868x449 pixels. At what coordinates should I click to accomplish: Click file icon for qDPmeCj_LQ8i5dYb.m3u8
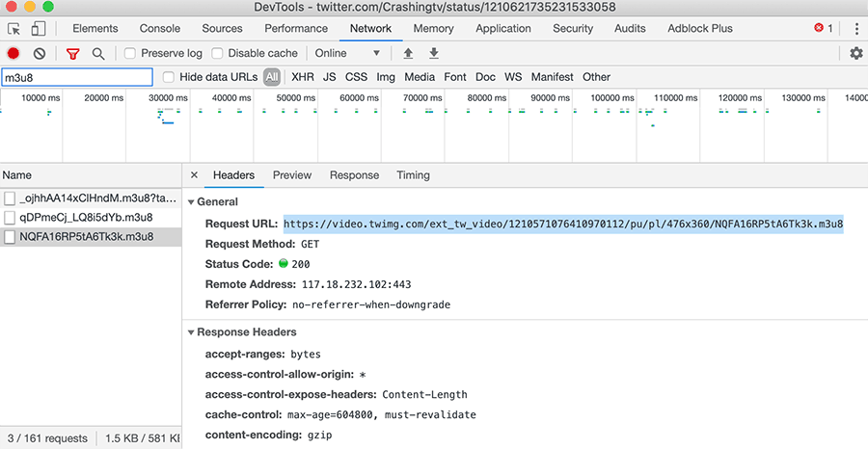point(9,218)
